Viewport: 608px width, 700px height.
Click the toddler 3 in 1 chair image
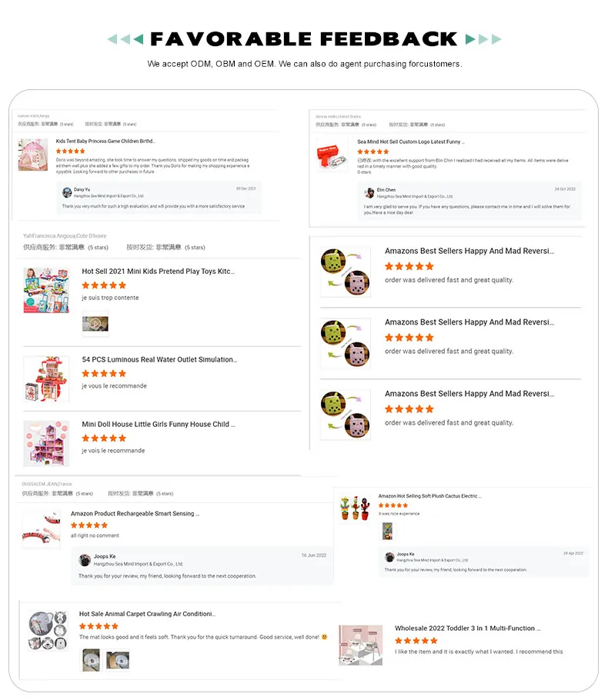click(x=360, y=645)
